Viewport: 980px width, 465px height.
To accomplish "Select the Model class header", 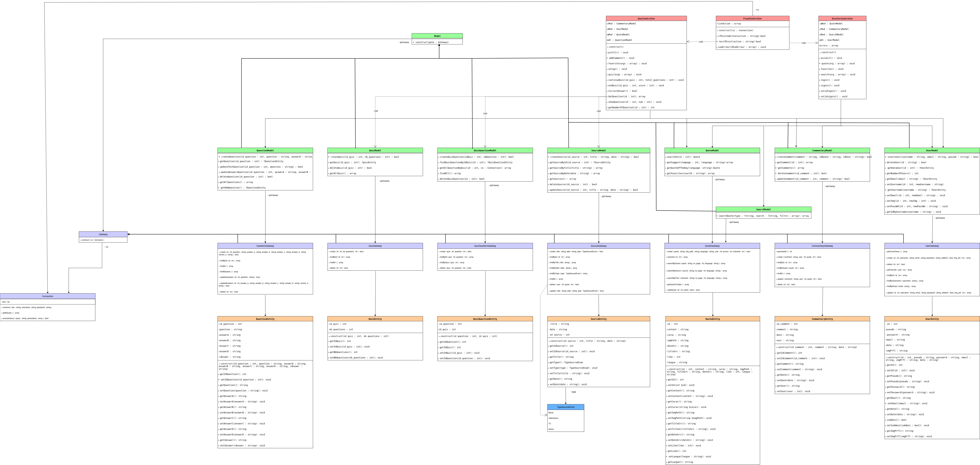I will pos(437,36).
